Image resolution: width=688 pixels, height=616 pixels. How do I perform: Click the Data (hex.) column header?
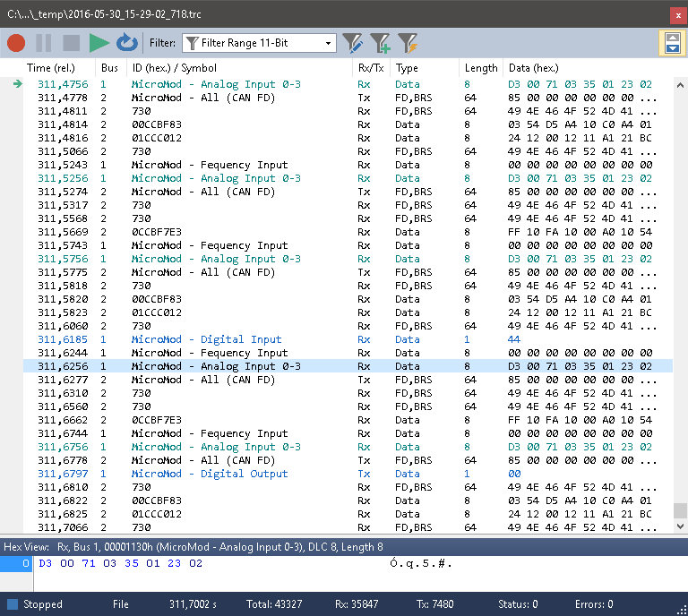[x=534, y=68]
